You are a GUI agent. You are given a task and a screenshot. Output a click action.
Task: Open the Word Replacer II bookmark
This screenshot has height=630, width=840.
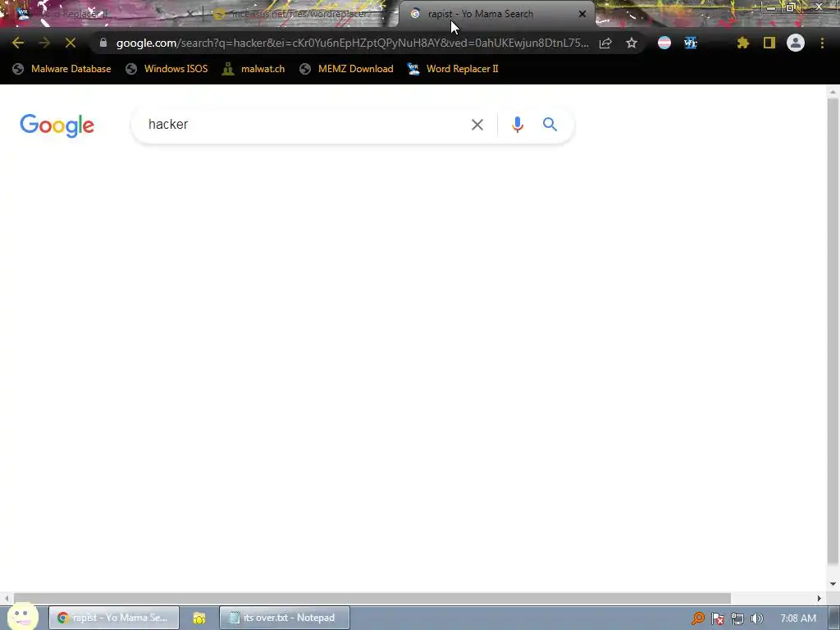(x=453, y=69)
